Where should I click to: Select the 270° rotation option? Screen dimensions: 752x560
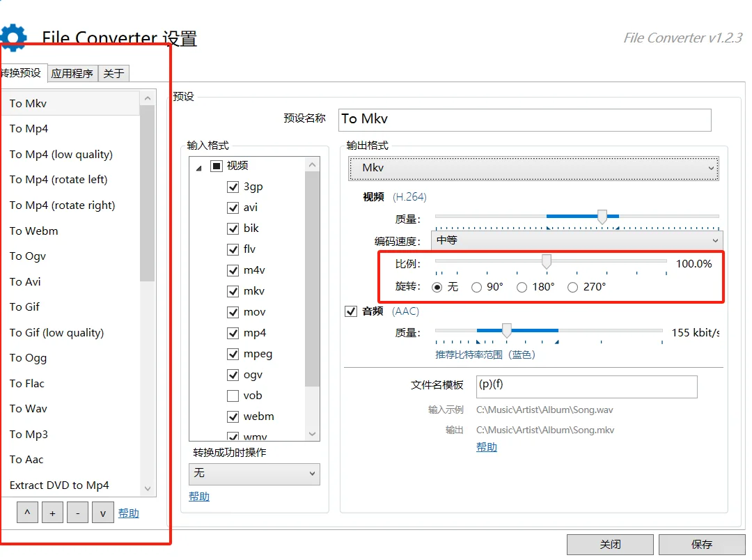coord(572,287)
